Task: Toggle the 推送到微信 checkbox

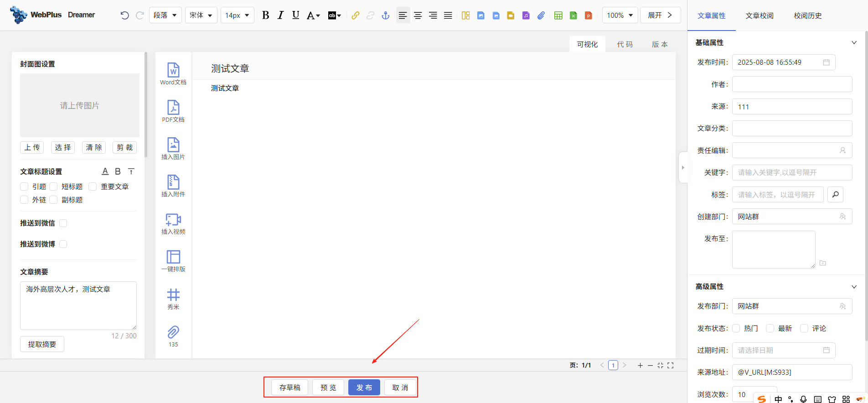Action: tap(63, 223)
